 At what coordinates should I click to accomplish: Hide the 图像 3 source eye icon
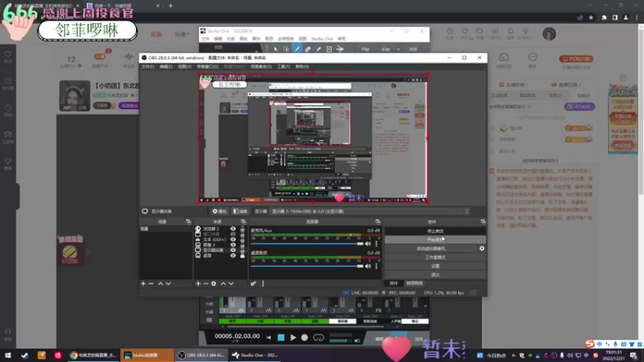233,245
